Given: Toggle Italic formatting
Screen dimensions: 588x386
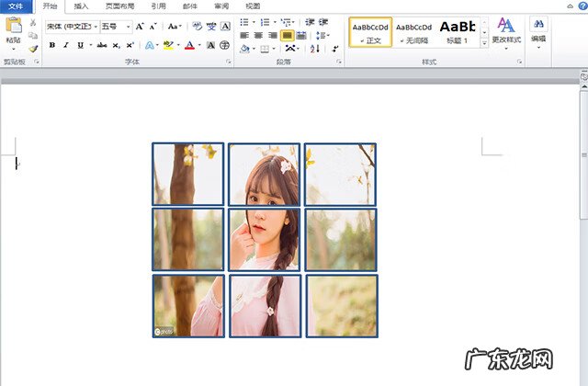Looking at the screenshot, I should 65,44.
